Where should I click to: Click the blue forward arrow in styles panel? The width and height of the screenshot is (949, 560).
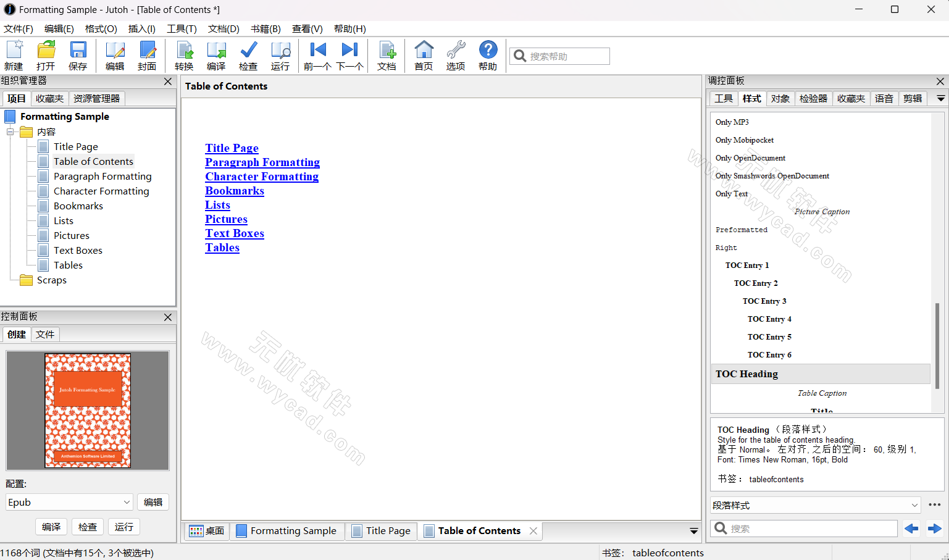(934, 529)
